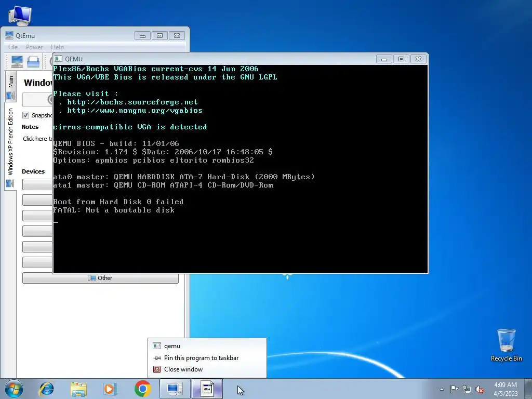Choose 'Close window' from the jump list

[207, 369]
